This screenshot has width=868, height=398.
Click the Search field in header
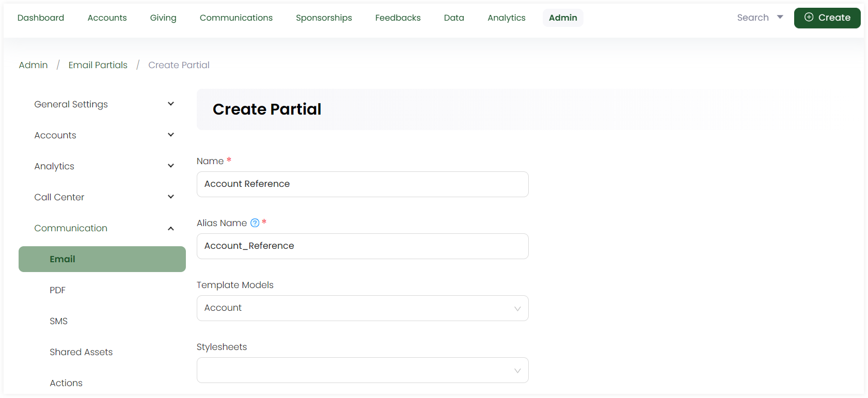click(753, 18)
